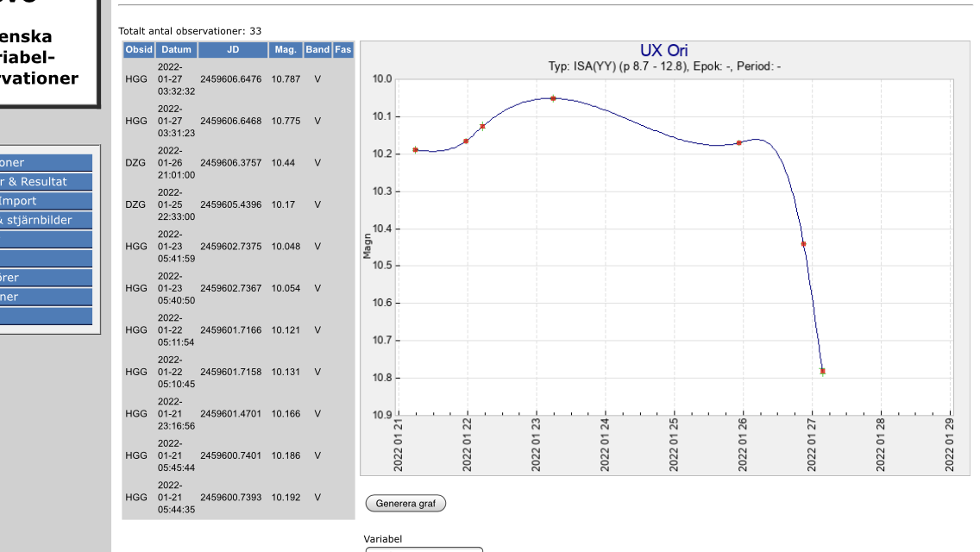Open the sidebar menu item ending in '& Resultat'

(46, 182)
